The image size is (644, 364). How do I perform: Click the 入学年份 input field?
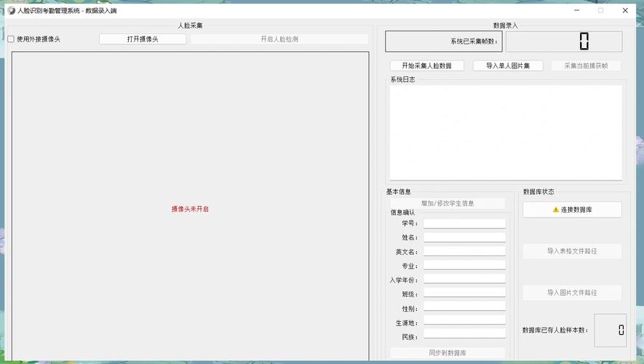[x=464, y=280]
